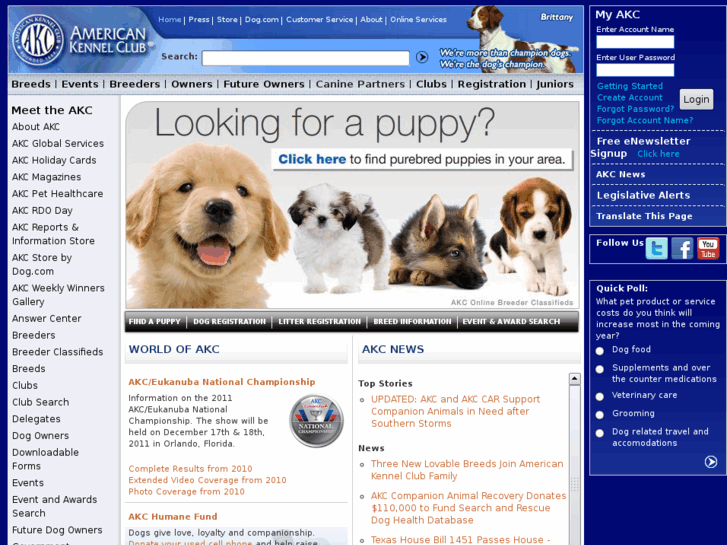Open the Clubs menu
The width and height of the screenshot is (727, 545).
[x=431, y=84]
